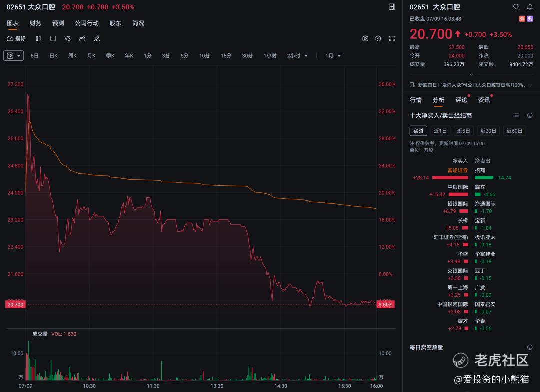Select the 10分 timeframe
Screen dimensions: 540x392
click(x=205, y=56)
